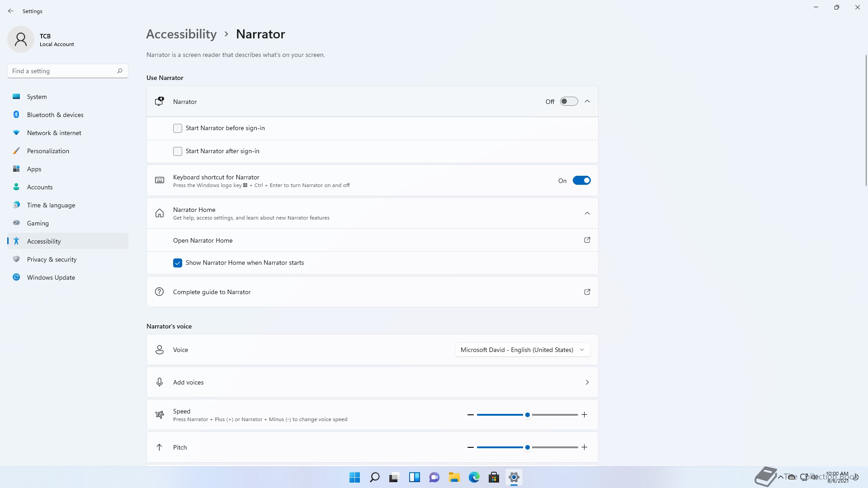Turn on the Narrator toggle
The image size is (868, 488).
click(569, 101)
